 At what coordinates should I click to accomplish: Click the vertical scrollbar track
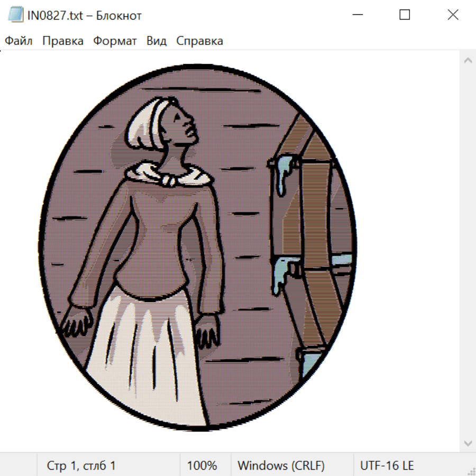point(468,251)
